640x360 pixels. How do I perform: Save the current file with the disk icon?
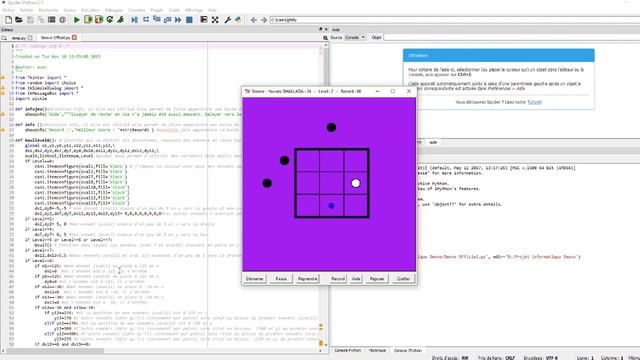coord(30,20)
